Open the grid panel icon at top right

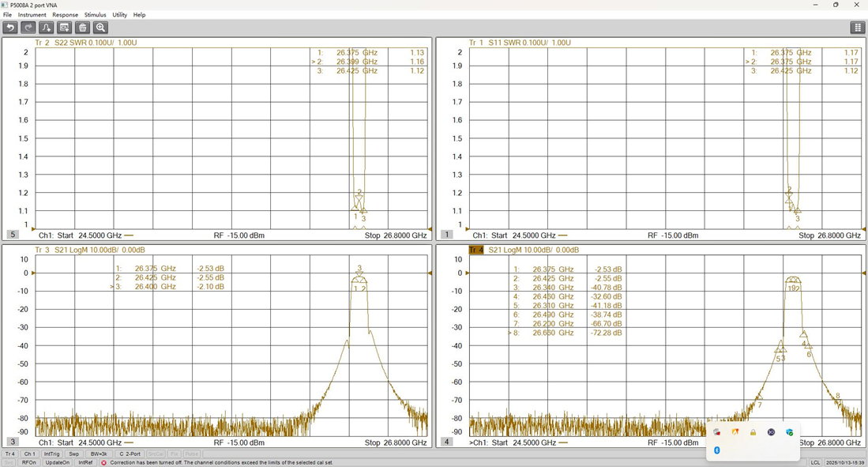(x=858, y=28)
